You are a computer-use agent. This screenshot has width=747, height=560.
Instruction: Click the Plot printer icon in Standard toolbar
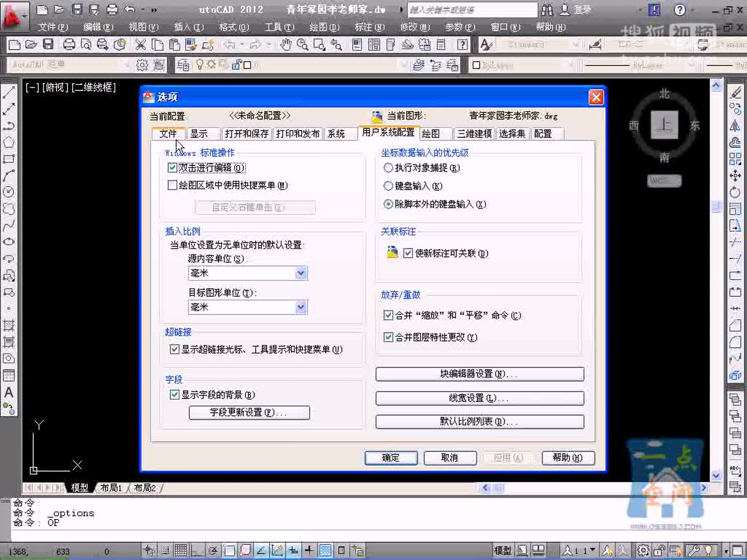(69, 45)
